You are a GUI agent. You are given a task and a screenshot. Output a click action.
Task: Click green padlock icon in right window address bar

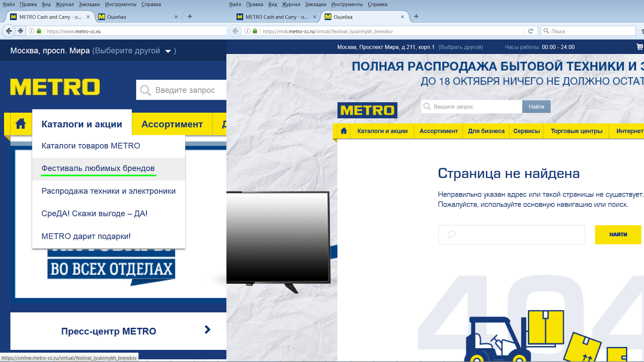tap(255, 31)
